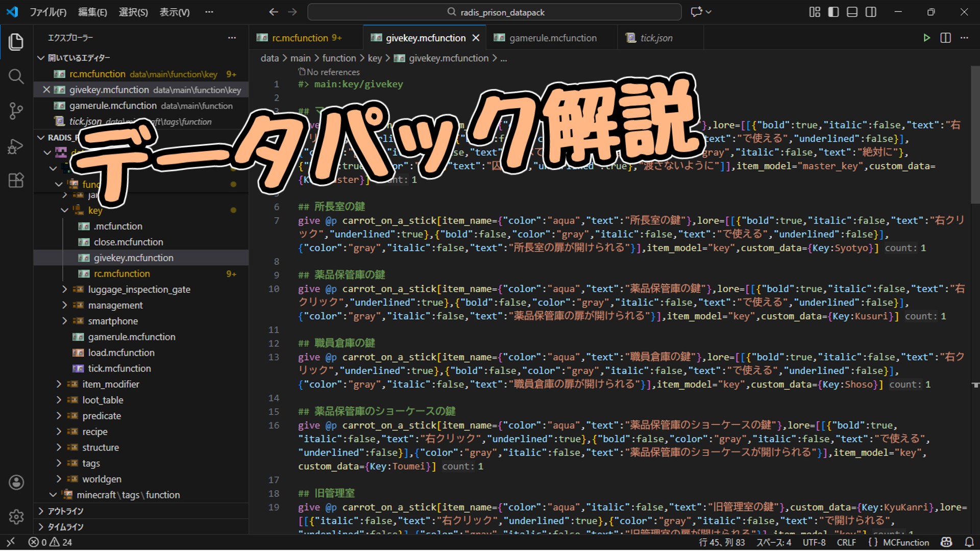Image resolution: width=980 pixels, height=551 pixels.
Task: Open the Extensions view
Action: point(16,180)
